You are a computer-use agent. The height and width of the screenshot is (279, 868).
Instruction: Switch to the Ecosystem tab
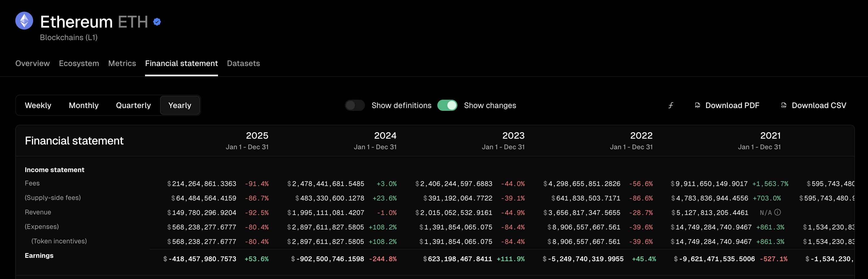coord(79,63)
